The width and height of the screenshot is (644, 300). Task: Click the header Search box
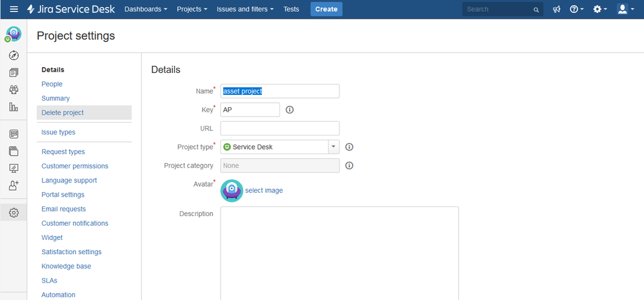503,9
